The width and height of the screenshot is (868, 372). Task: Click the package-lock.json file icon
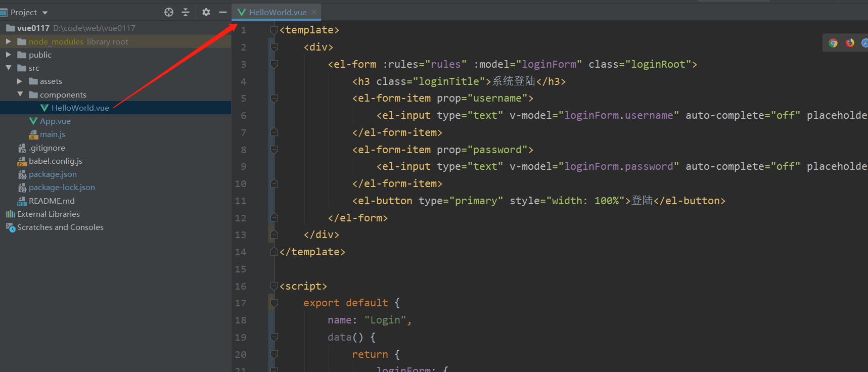click(x=22, y=188)
